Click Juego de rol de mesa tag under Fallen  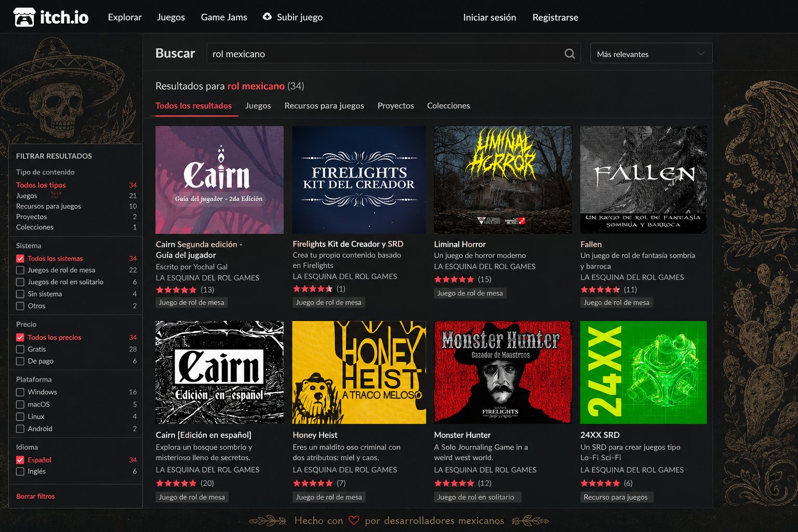(x=617, y=302)
